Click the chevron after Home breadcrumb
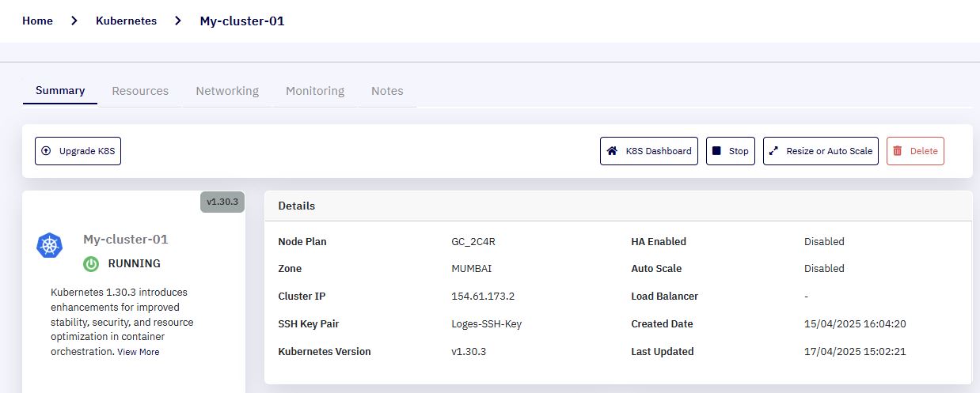980x393 pixels. [x=74, y=21]
